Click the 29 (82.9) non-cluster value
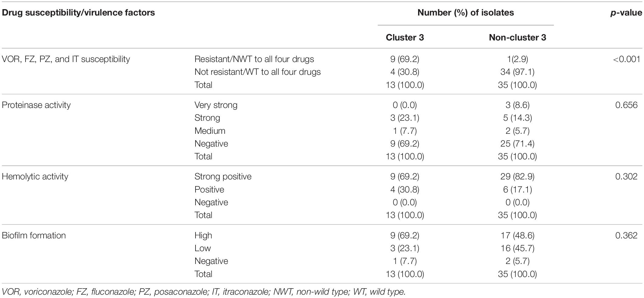 (517, 177)
